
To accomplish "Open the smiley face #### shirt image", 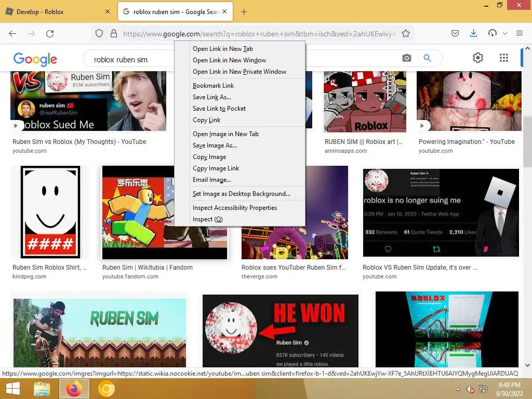I will 50,212.
